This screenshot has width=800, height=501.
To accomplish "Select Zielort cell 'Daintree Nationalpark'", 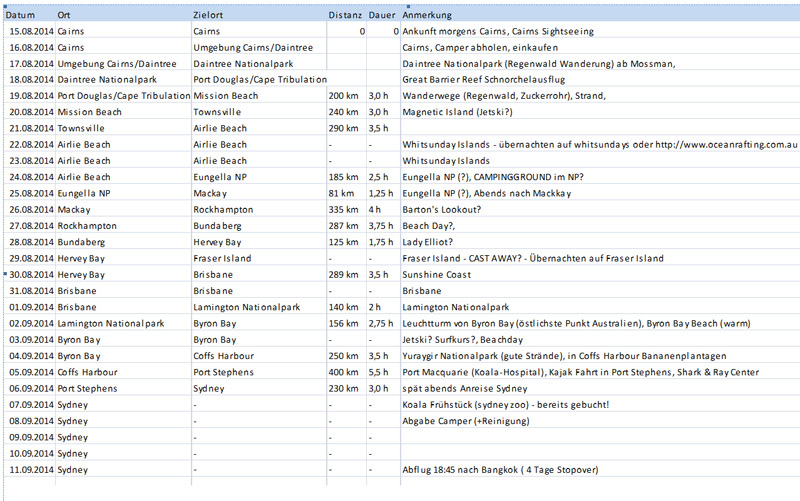I will point(243,64).
